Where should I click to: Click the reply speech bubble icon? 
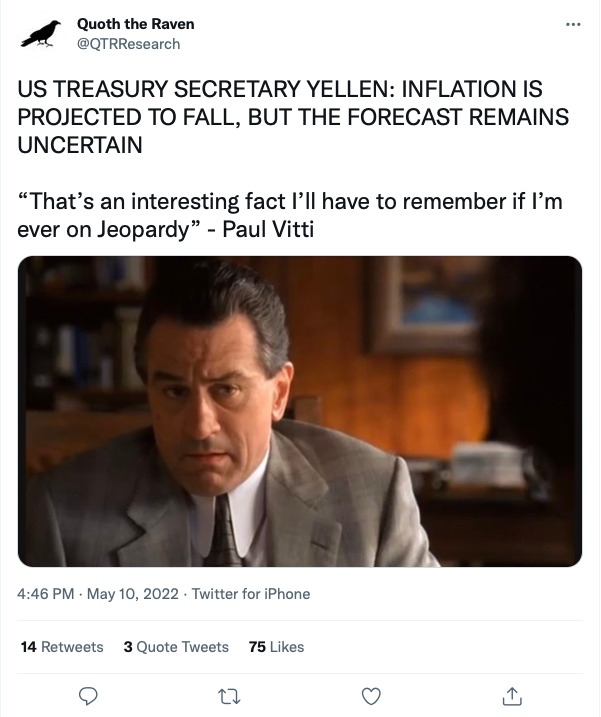click(x=88, y=694)
